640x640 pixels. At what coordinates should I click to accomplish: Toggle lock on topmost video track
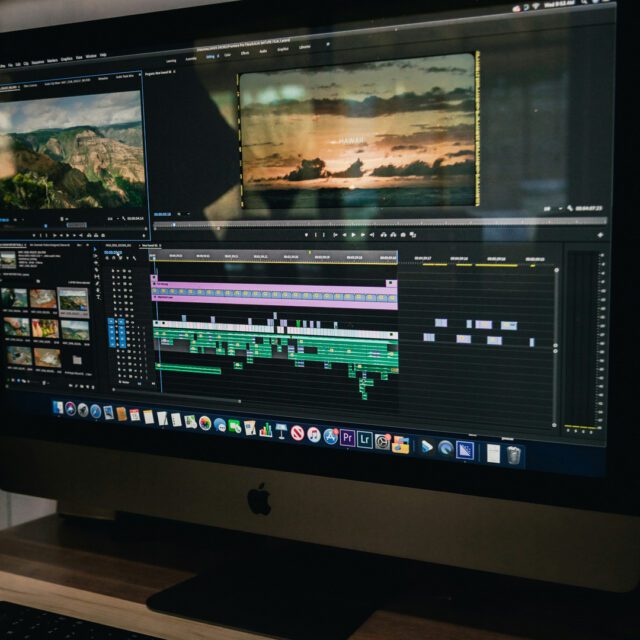[x=113, y=270]
